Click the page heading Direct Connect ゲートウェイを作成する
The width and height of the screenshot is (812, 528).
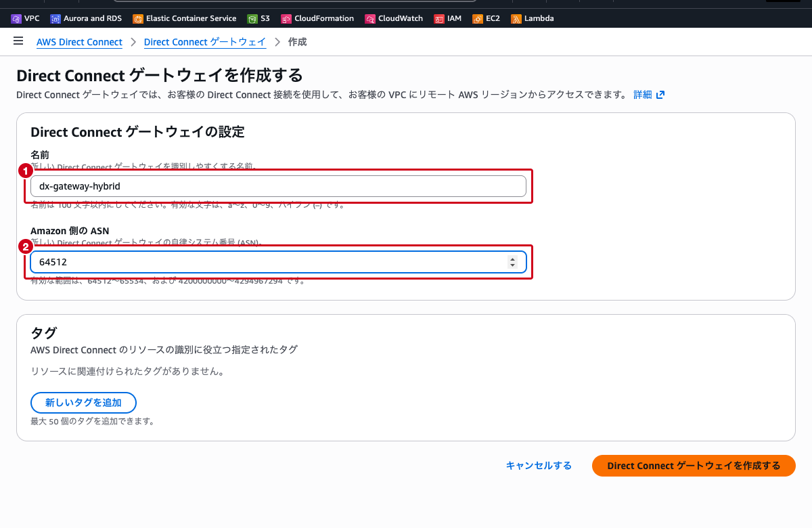[x=159, y=74]
